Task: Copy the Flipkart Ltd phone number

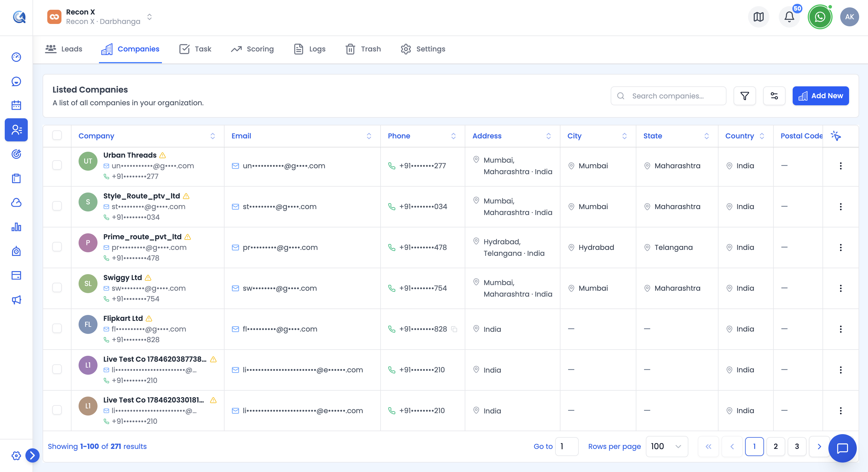Action: [454, 329]
